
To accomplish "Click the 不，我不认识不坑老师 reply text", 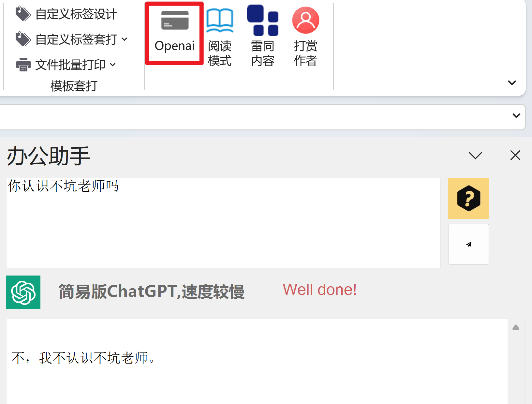I will point(83,358).
